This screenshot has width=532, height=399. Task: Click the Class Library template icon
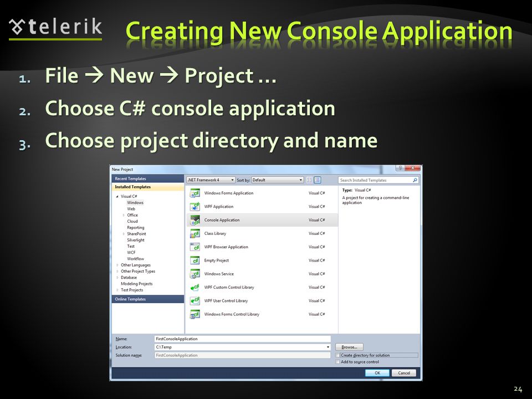click(195, 233)
